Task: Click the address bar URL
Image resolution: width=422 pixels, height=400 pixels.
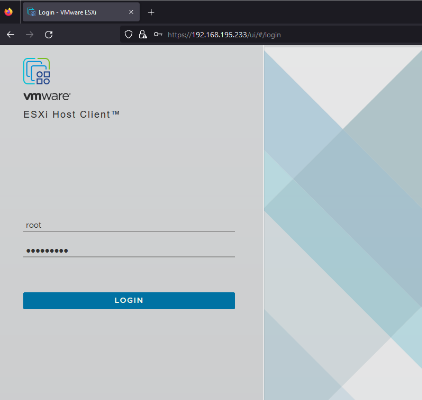Action: click(224, 35)
